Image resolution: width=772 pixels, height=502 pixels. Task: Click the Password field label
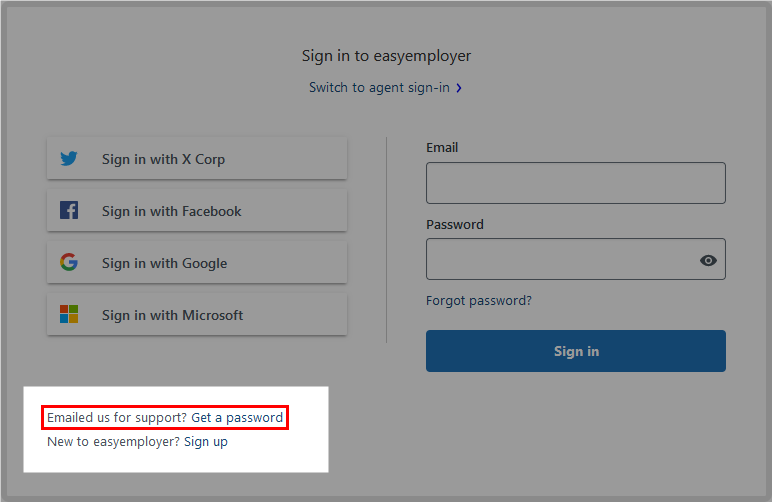coord(454,224)
